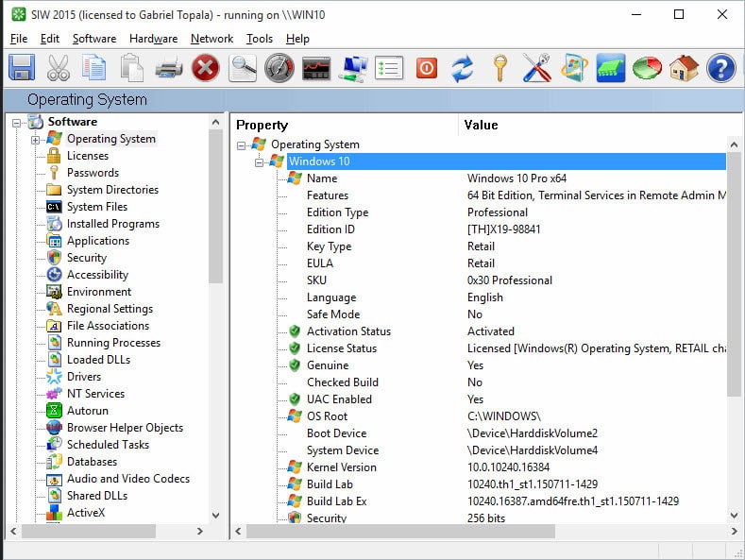745x560 pixels.
Task: Click the green memory chip toolbar icon
Action: (611, 68)
